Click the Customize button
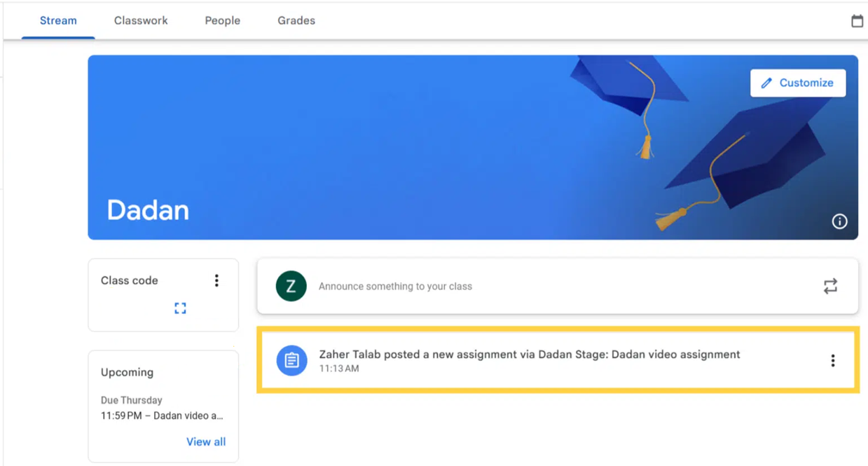The image size is (868, 466). (798, 83)
